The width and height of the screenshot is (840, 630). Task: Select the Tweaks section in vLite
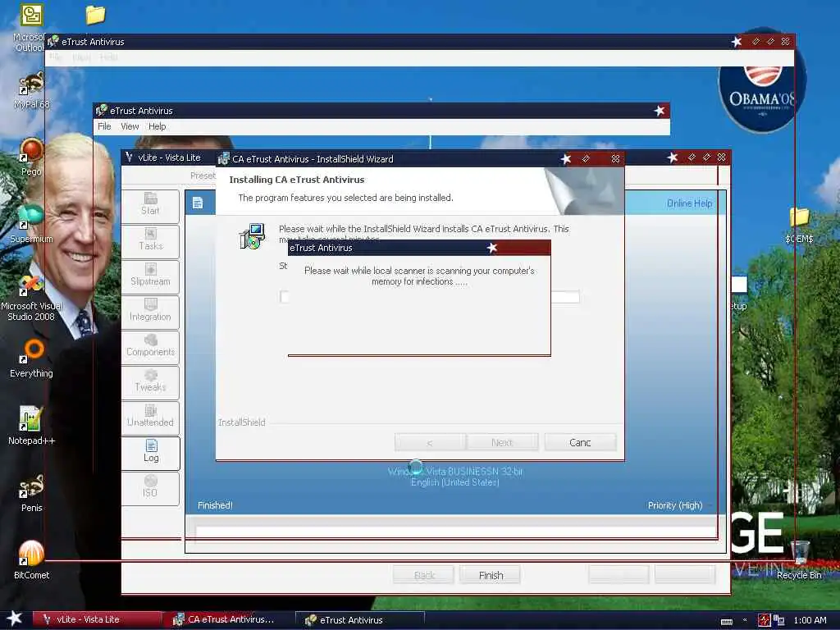[151, 382]
